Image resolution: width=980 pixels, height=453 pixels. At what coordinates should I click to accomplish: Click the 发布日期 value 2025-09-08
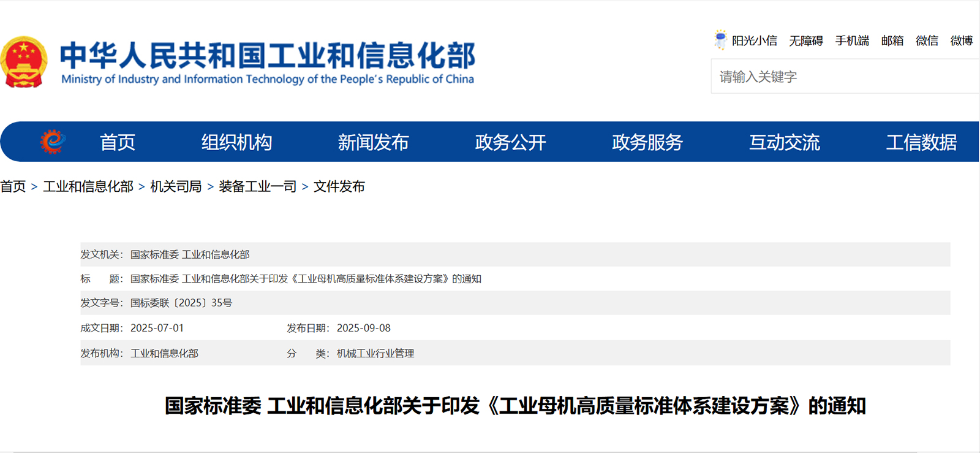tap(364, 328)
